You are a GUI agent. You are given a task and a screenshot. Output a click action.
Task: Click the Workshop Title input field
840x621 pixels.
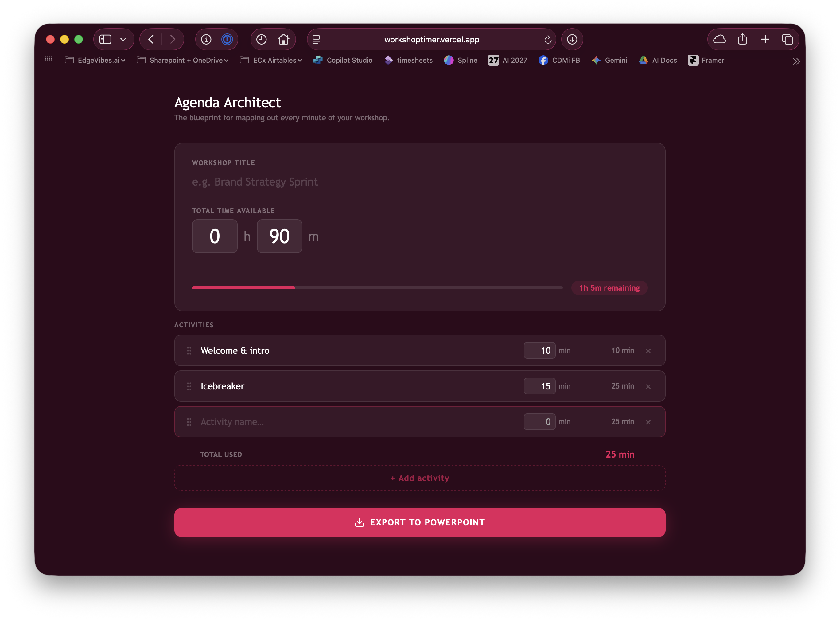tap(420, 182)
